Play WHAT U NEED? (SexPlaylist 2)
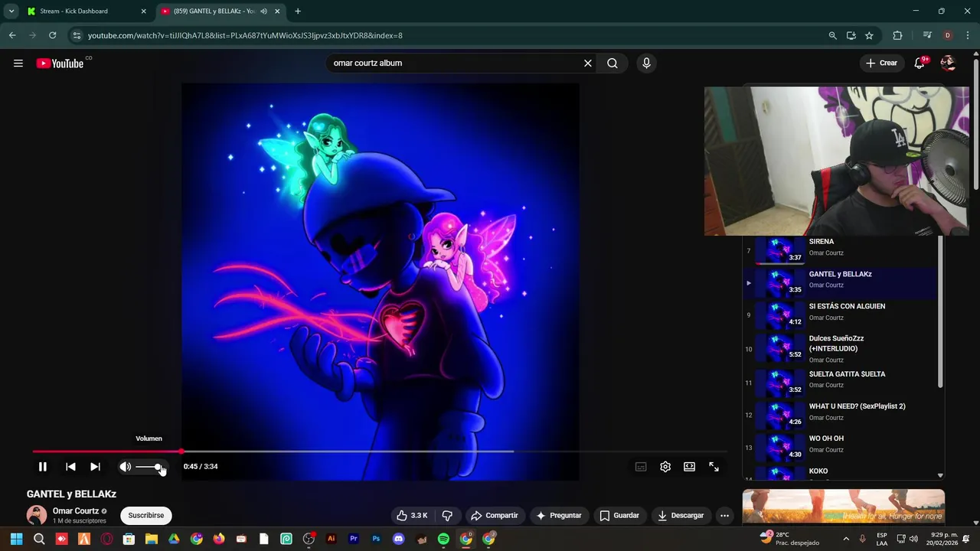This screenshot has width=980, height=551. 841,415
